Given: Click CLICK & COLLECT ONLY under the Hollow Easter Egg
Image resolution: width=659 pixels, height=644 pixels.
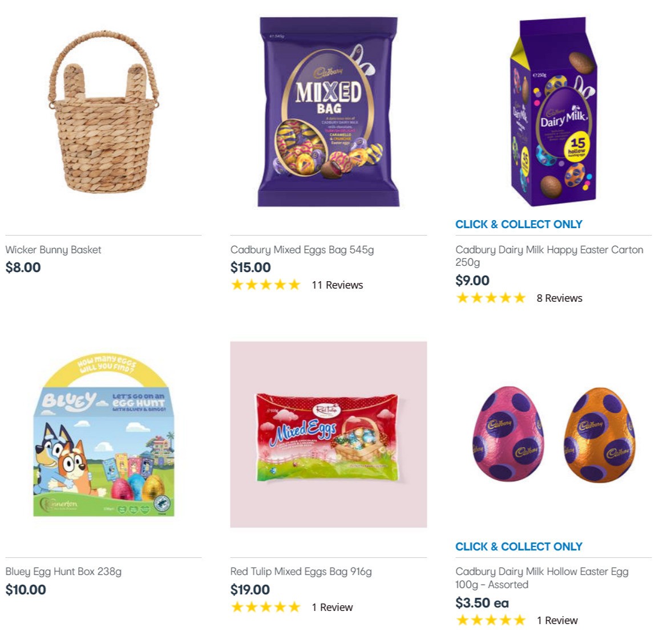Looking at the screenshot, I should 519,546.
